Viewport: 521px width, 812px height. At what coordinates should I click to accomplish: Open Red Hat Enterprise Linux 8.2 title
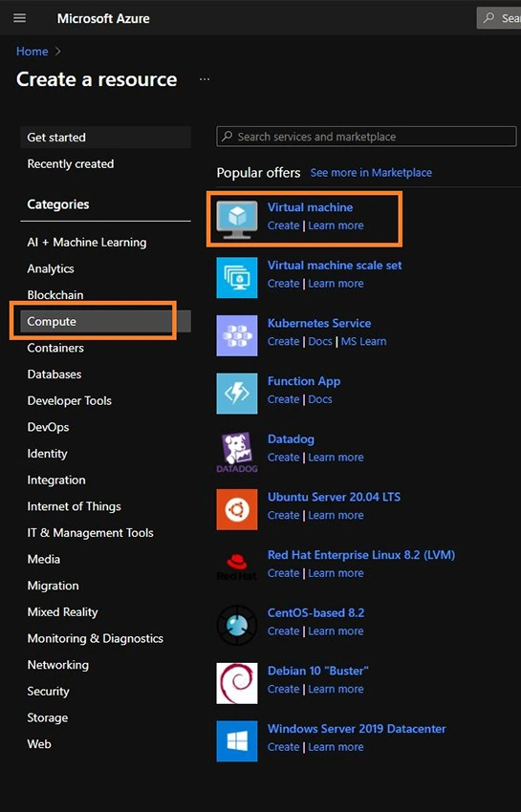point(361,555)
